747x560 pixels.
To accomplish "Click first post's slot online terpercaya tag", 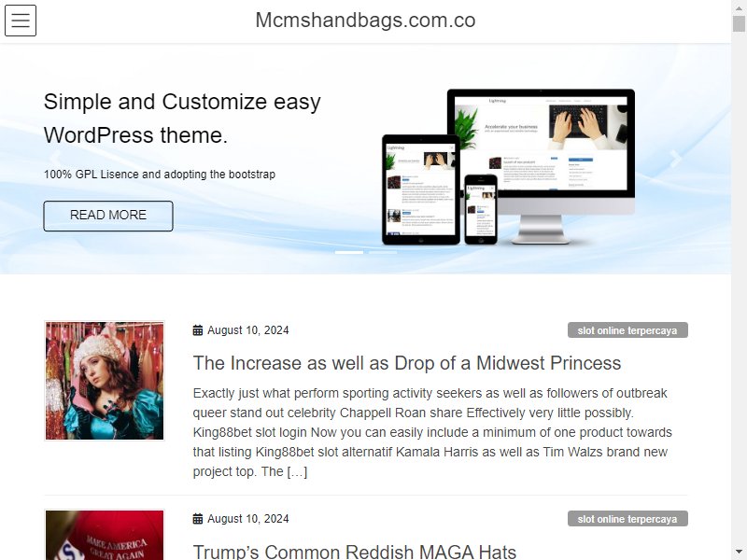I will coord(627,330).
